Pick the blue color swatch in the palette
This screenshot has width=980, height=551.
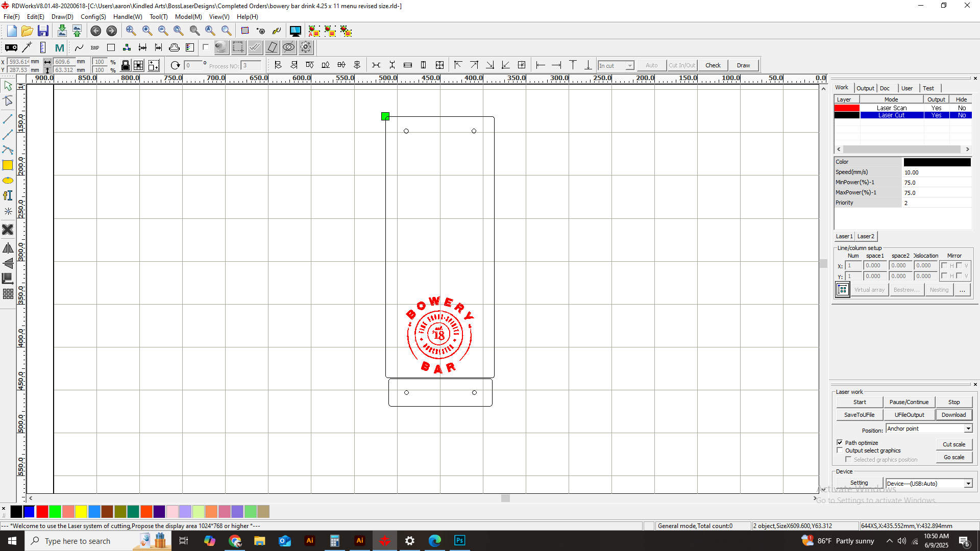tap(29, 511)
